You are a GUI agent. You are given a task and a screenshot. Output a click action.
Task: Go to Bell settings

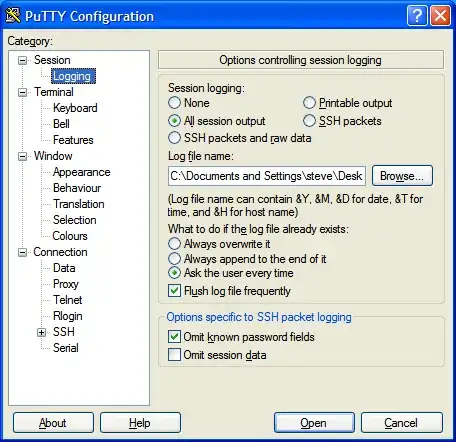(x=61, y=124)
